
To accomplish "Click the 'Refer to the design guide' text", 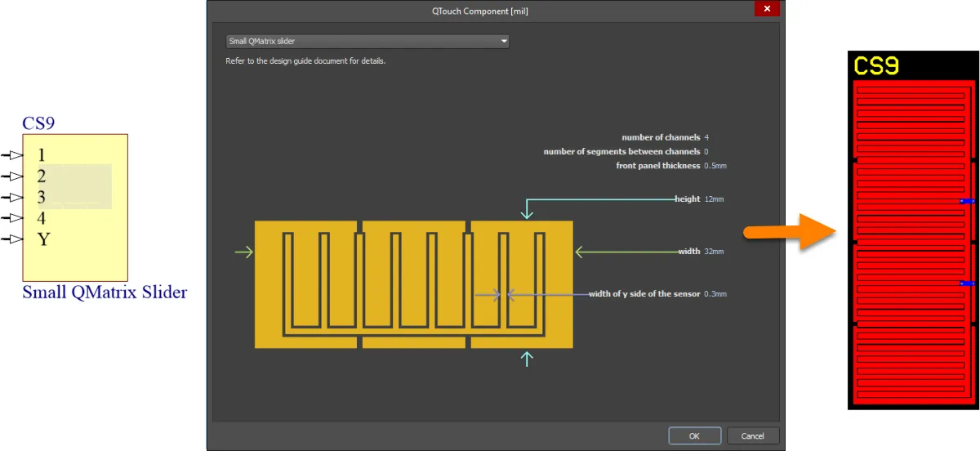I will (x=305, y=61).
